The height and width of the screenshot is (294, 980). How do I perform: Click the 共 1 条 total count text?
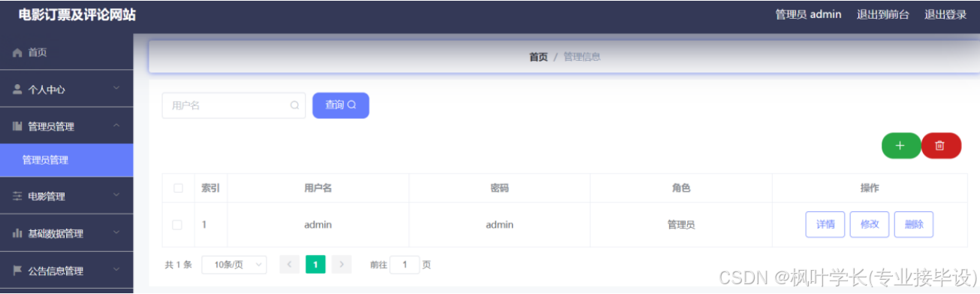tap(179, 265)
